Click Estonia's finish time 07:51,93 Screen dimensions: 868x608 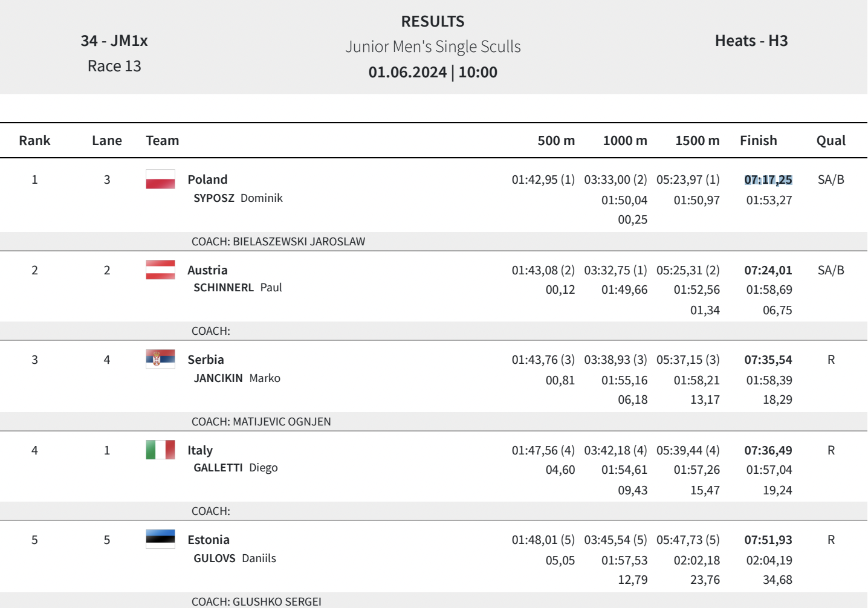click(768, 540)
